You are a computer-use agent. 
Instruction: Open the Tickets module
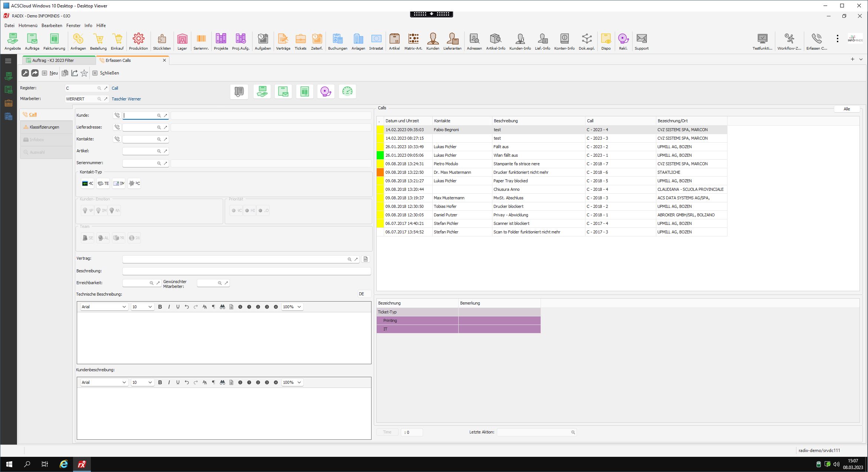coord(300,41)
